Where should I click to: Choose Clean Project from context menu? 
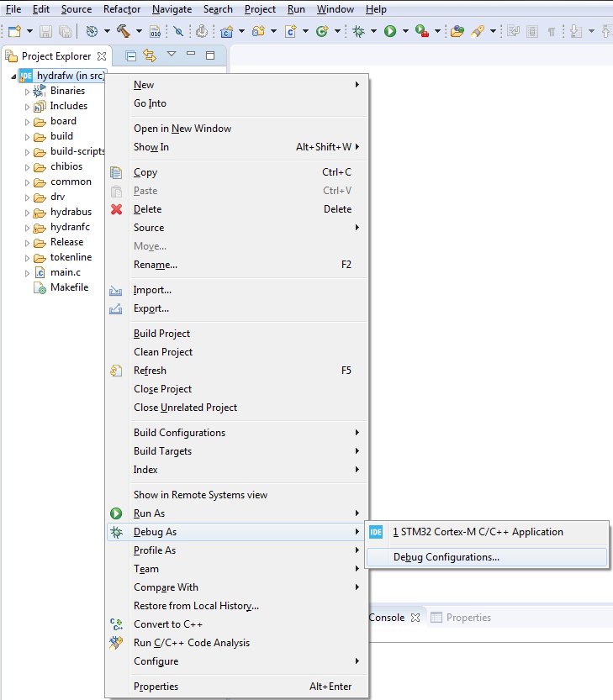pos(237,352)
